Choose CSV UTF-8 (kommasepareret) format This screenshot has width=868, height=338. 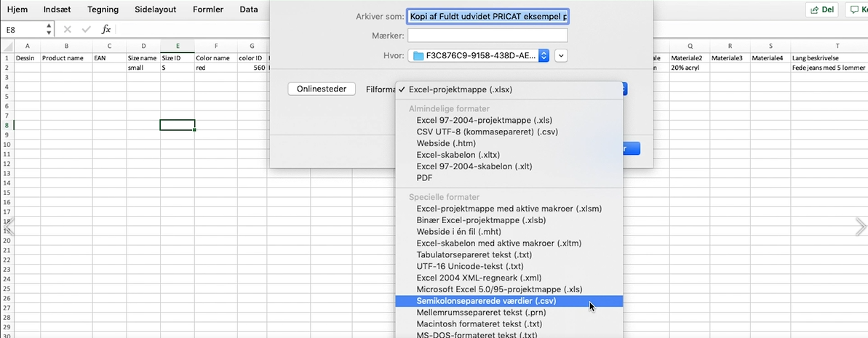click(477, 132)
